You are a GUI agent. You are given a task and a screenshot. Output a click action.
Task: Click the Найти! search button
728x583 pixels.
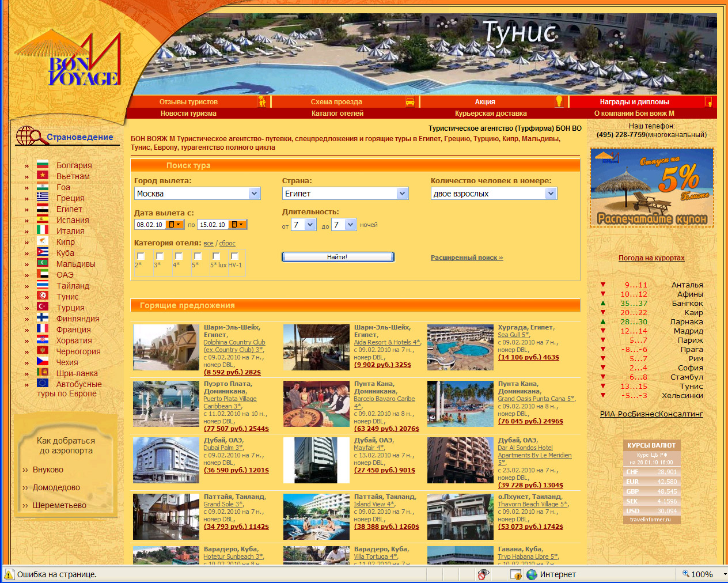[x=338, y=257]
